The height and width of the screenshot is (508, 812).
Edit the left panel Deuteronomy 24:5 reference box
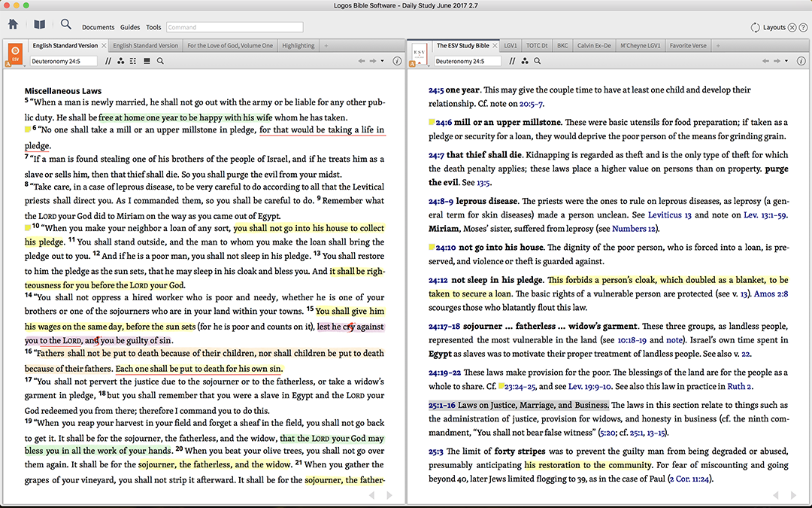point(63,61)
